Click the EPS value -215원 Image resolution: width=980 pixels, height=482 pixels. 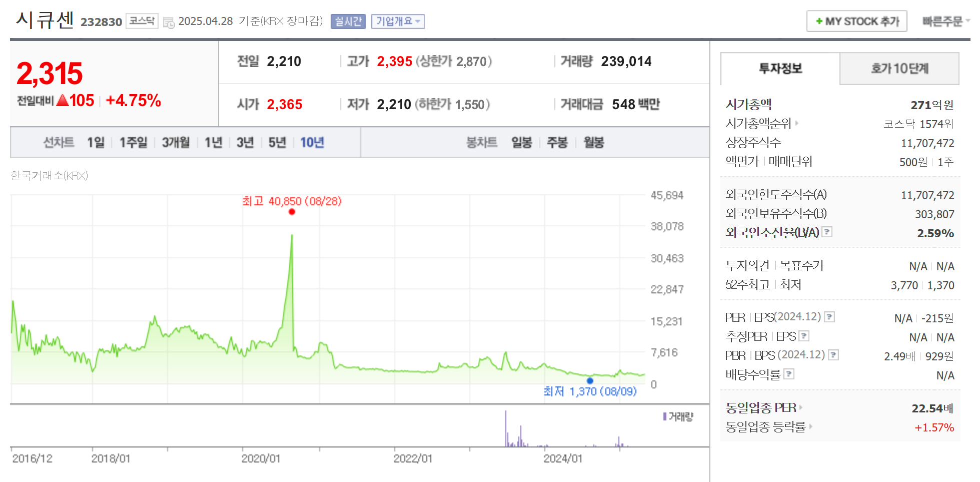coord(937,318)
